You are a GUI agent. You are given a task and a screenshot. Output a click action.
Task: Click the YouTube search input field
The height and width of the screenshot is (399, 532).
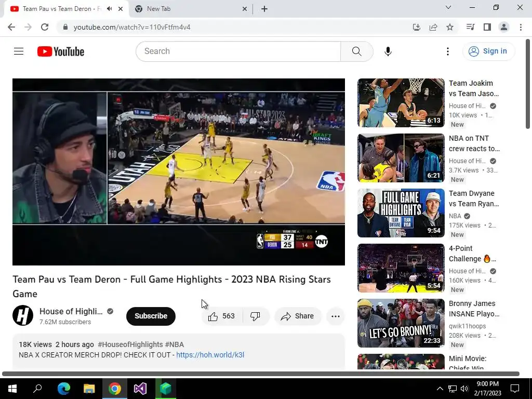click(238, 51)
